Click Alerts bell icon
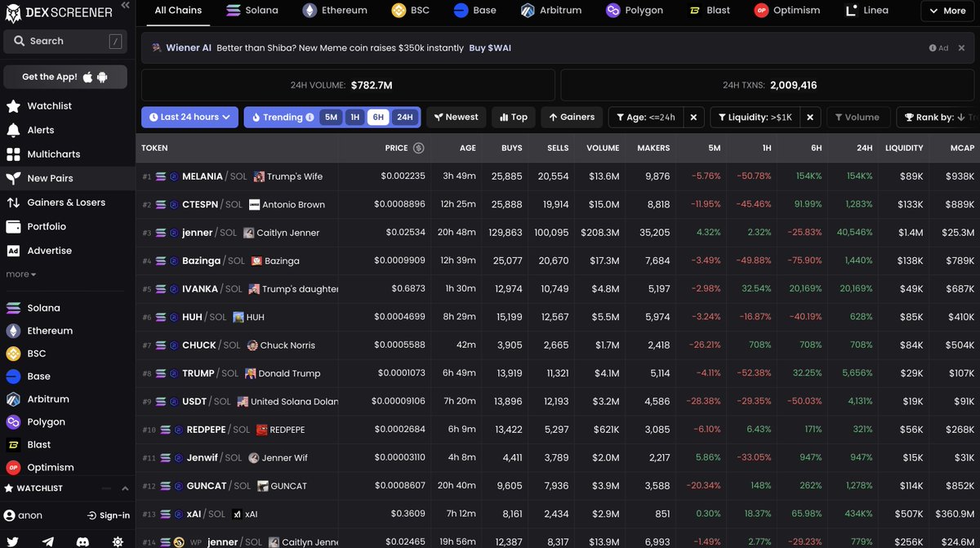 coord(13,130)
